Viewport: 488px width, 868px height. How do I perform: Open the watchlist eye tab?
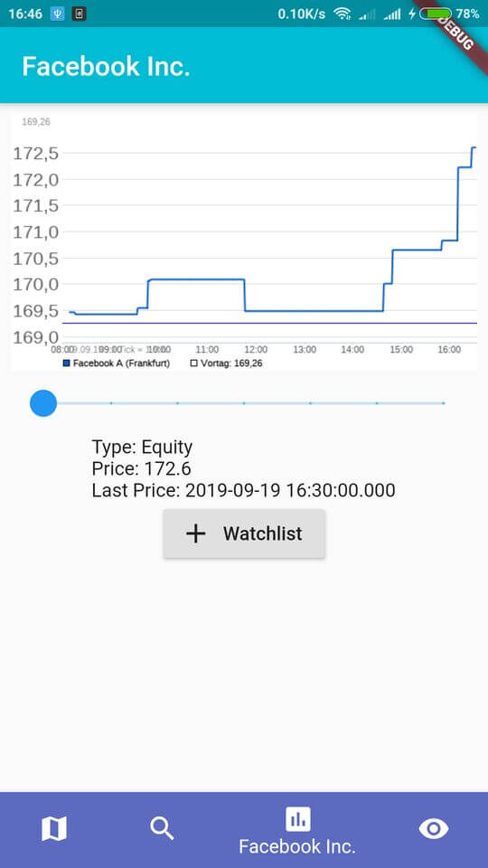433,829
